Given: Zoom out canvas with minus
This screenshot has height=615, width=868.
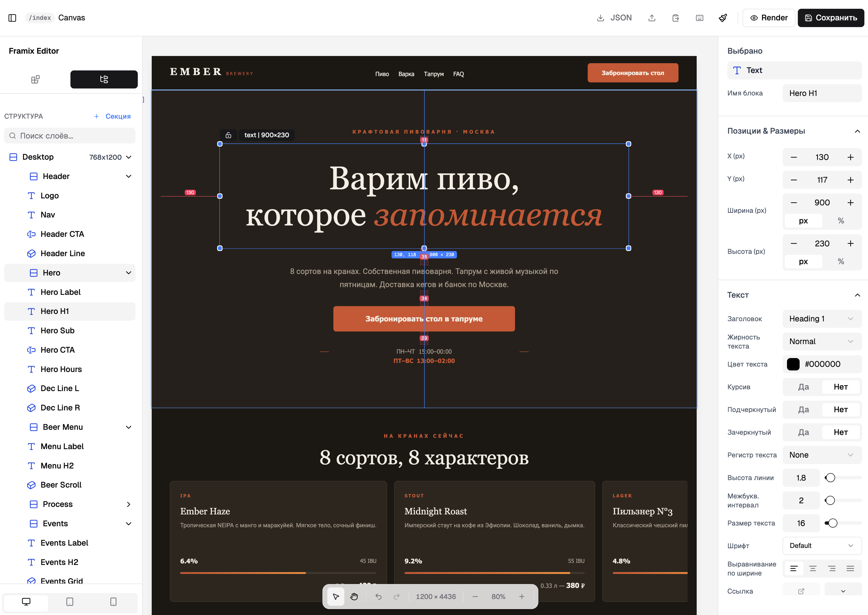Looking at the screenshot, I should (x=475, y=597).
